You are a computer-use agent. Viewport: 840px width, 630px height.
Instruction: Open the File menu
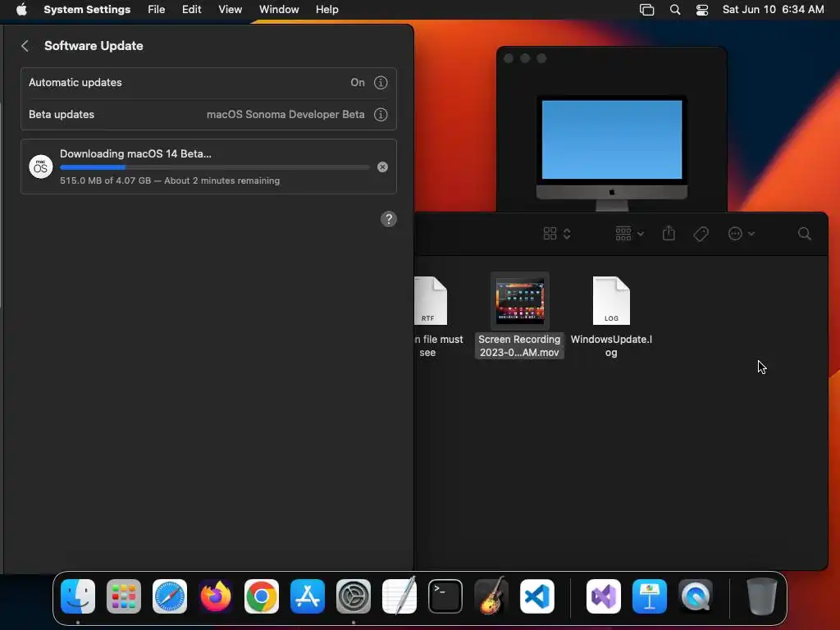157,10
